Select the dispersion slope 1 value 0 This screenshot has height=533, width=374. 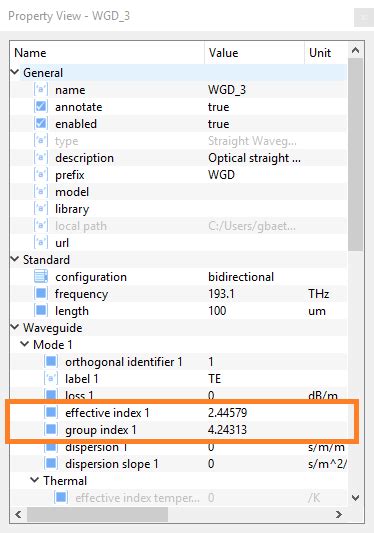tap(211, 464)
